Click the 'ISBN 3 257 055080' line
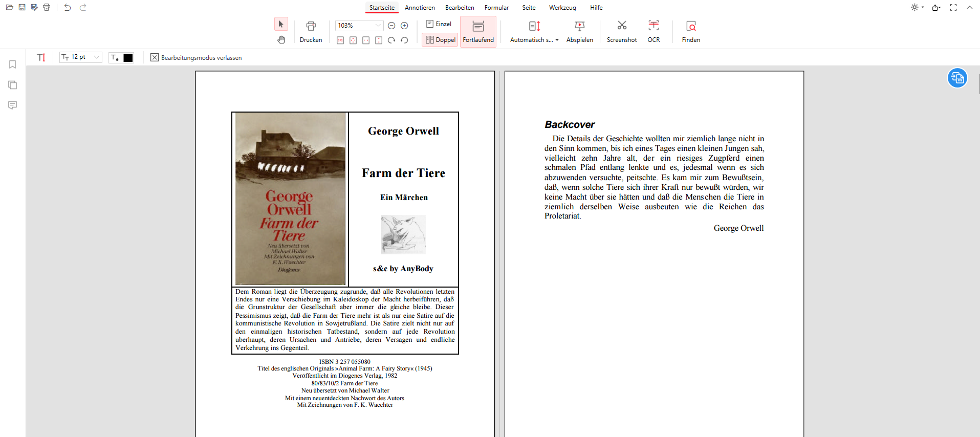 345,362
